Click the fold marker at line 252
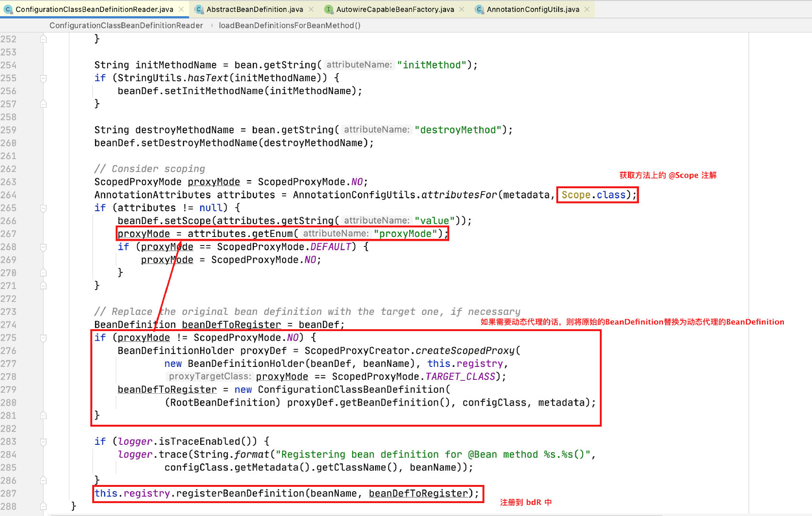This screenshot has height=516, width=812. pos(43,39)
